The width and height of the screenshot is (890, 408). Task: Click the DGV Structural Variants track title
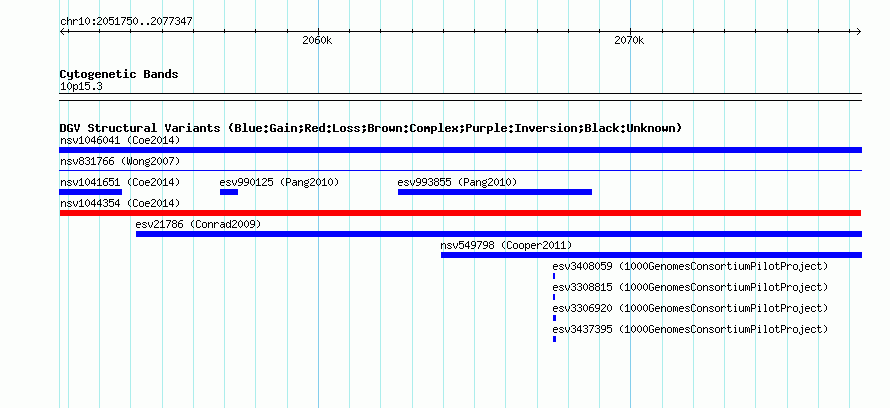[371, 128]
